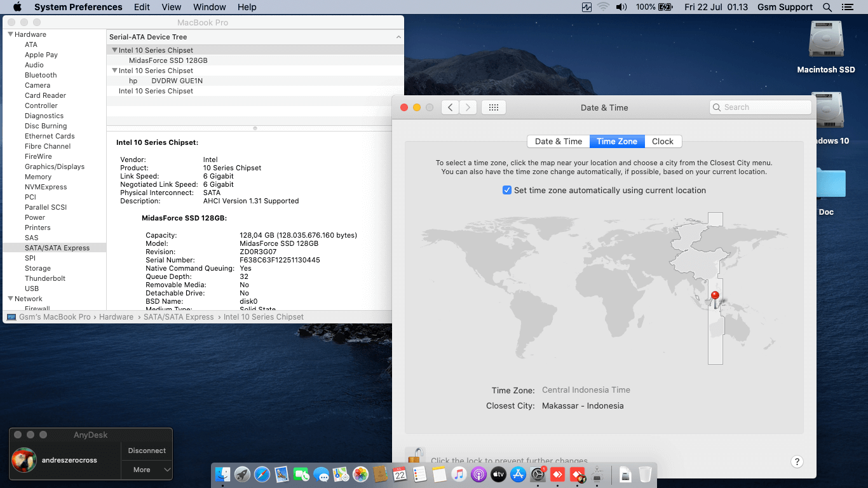This screenshot has width=868, height=488.
Task: Expand the More dropdown in AnyDesk
Action: (147, 470)
